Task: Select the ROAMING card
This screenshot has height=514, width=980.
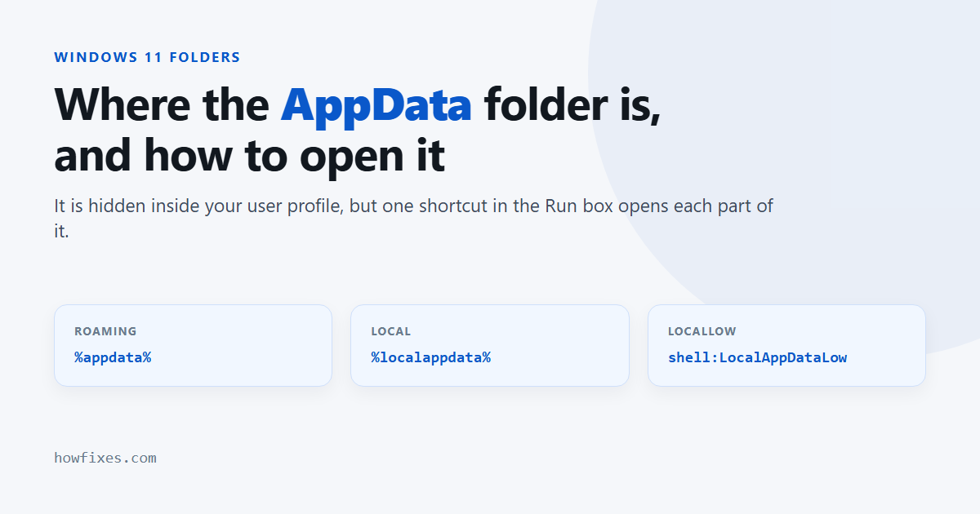Action: (193, 345)
